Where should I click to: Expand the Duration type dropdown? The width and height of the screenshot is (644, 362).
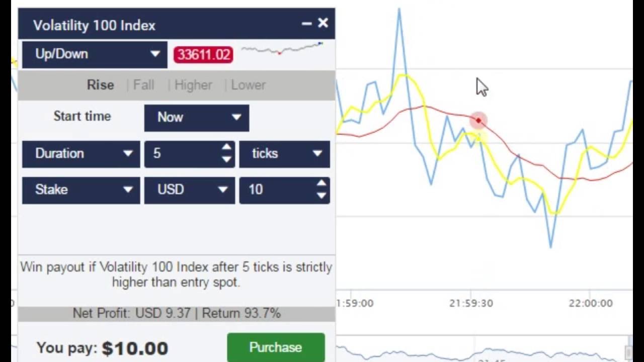pyautogui.click(x=81, y=154)
